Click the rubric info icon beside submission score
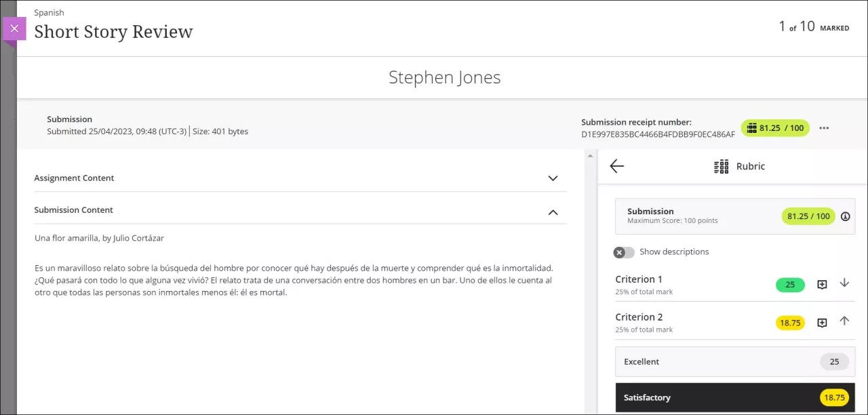 845,216
